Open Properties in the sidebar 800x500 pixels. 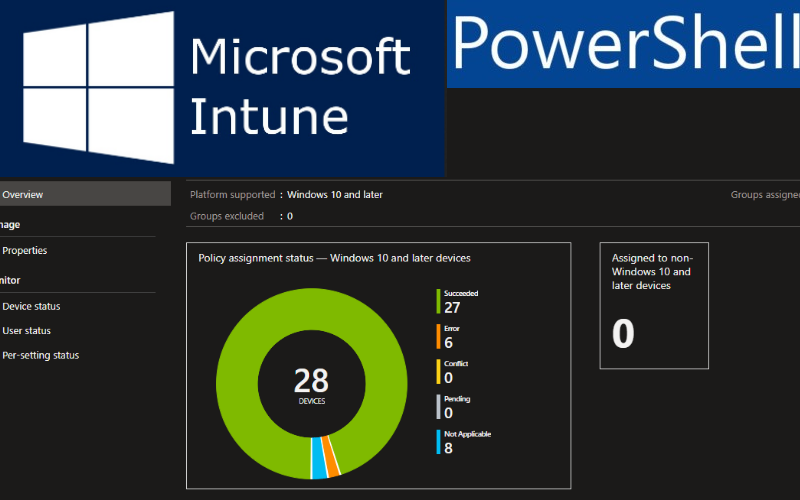click(x=24, y=251)
